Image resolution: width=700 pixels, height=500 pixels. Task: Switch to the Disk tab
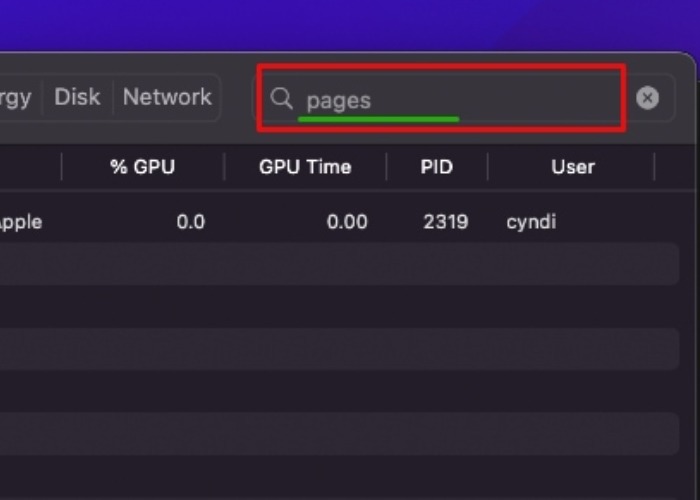coord(77,97)
